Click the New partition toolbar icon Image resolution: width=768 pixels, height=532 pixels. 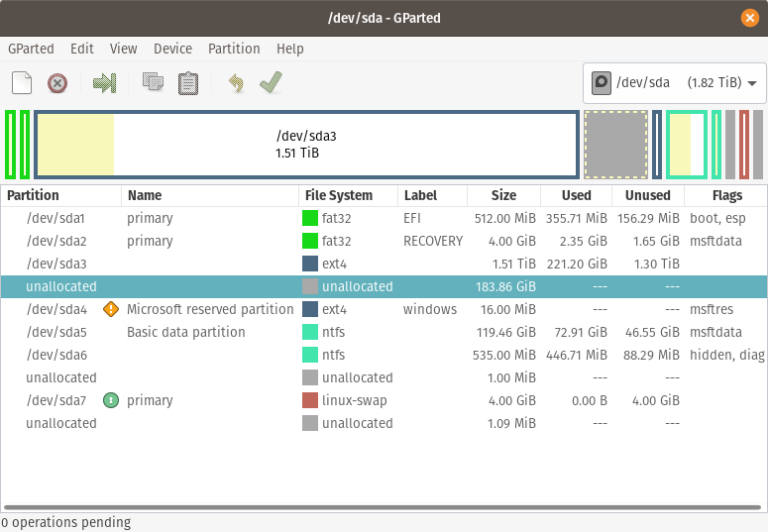point(22,82)
